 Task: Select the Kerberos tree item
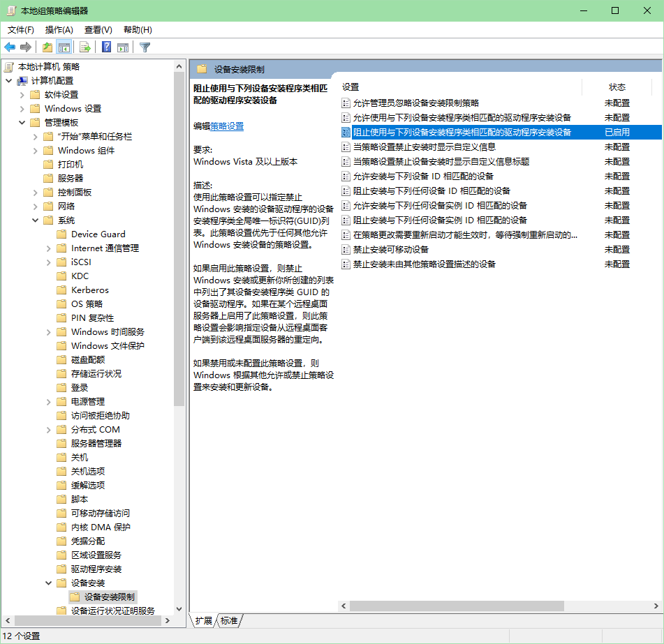point(90,290)
